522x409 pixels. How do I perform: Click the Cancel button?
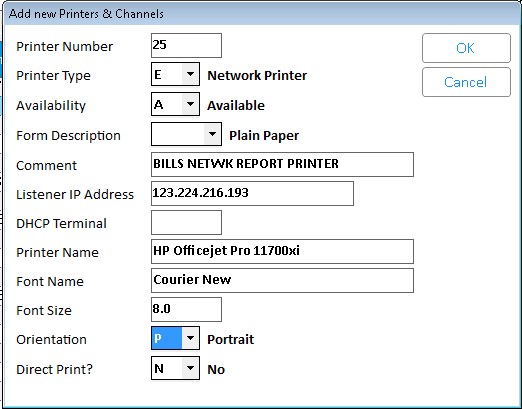pyautogui.click(x=466, y=82)
